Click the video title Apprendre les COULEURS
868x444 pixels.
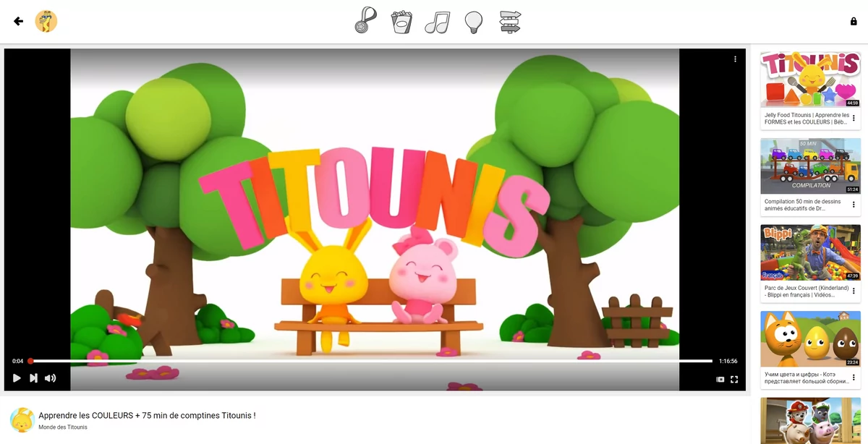[x=147, y=416]
